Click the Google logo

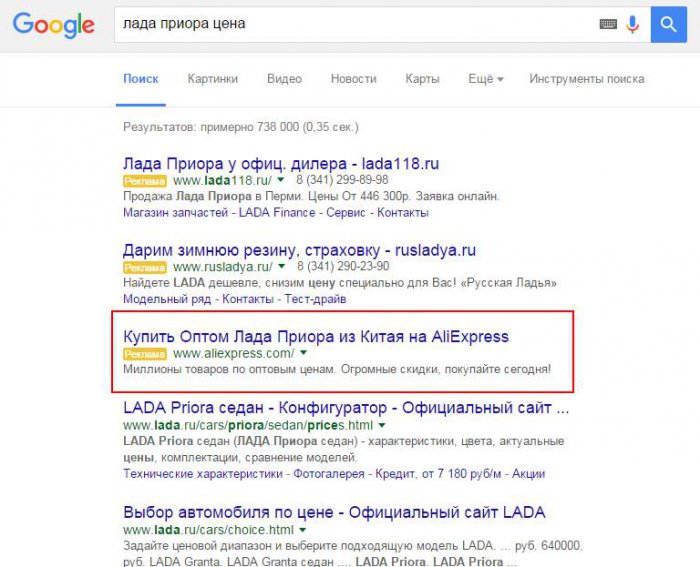(54, 25)
